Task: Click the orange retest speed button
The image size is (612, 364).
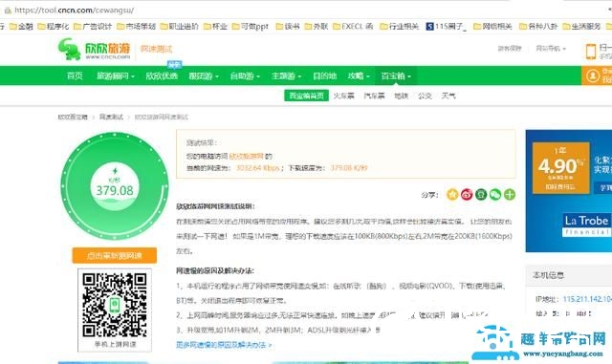Action: click(x=115, y=255)
